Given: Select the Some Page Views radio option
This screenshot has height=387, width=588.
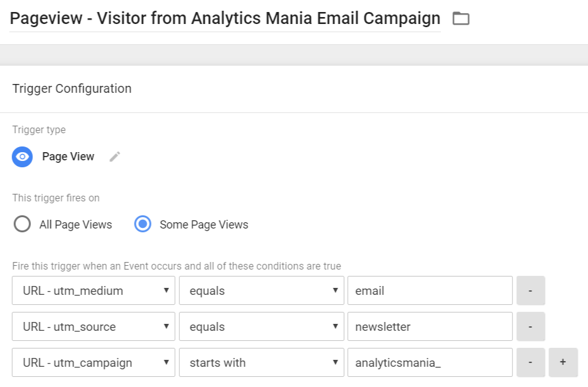Looking at the screenshot, I should tap(143, 224).
